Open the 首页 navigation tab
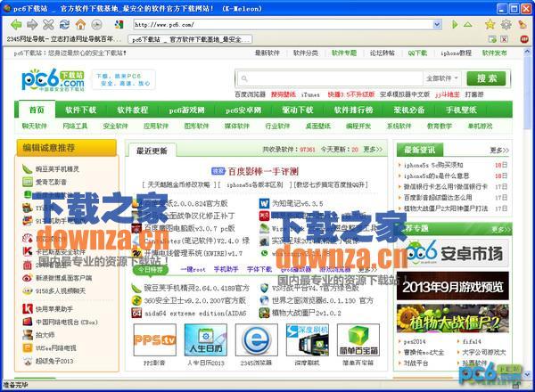The width and height of the screenshot is (535, 392). 37,110
